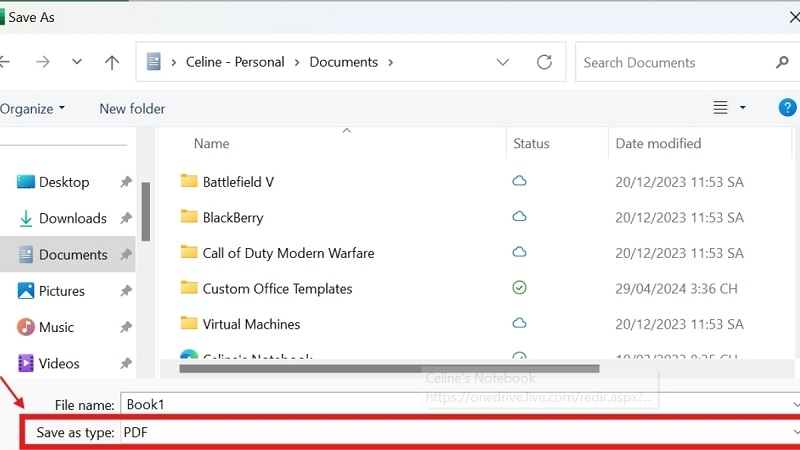800x450 pixels.
Task: Refresh the Documents folder view
Action: [544, 62]
